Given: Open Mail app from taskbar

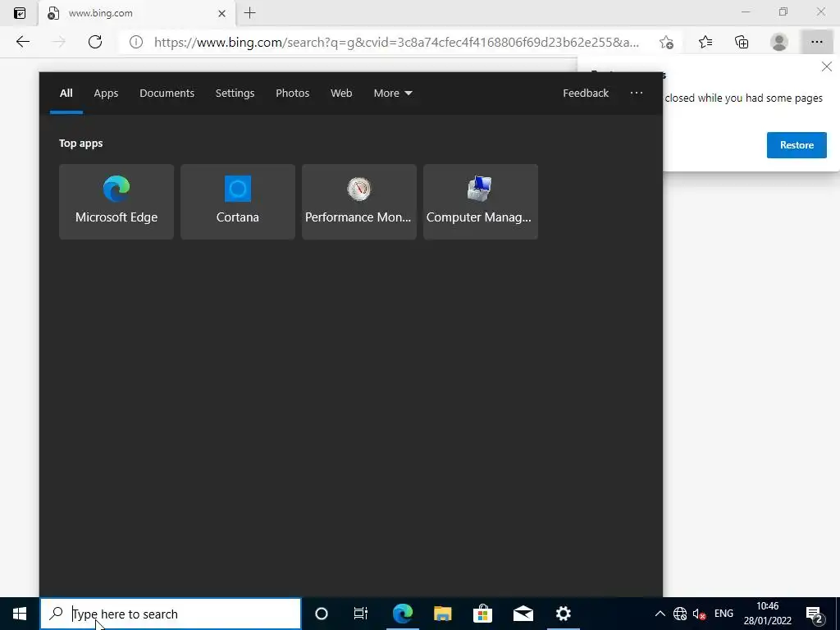Looking at the screenshot, I should [x=523, y=614].
